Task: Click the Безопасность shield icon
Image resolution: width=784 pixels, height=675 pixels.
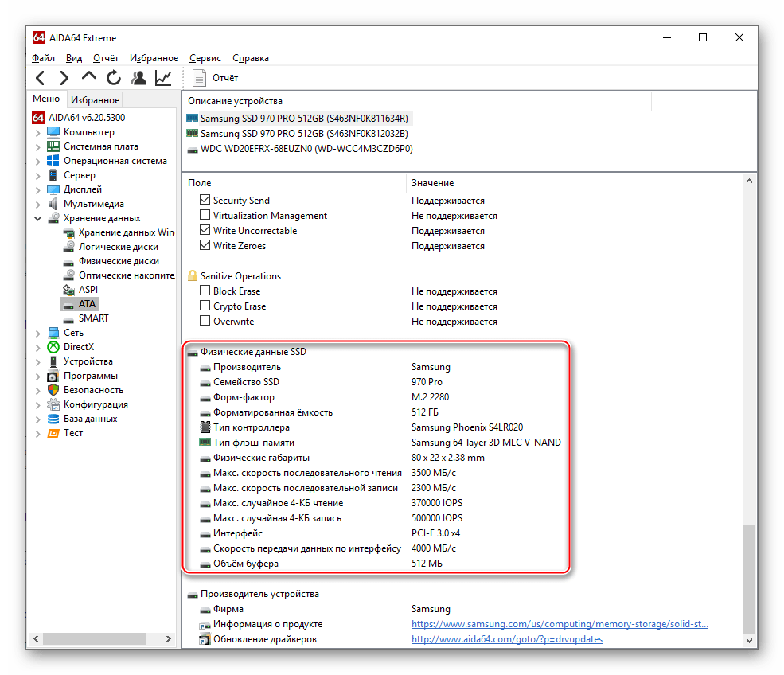Action: pyautogui.click(x=53, y=390)
